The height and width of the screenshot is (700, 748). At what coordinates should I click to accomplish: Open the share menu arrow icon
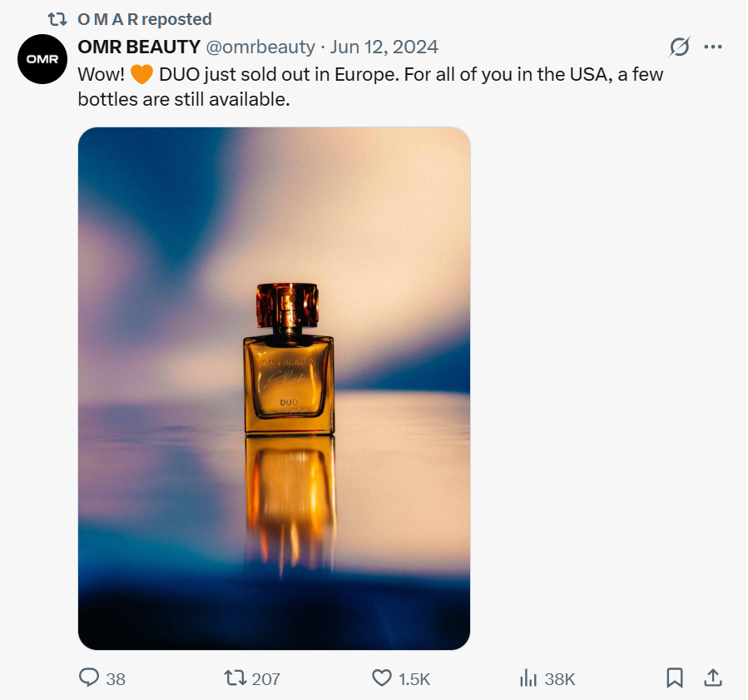pyautogui.click(x=713, y=678)
